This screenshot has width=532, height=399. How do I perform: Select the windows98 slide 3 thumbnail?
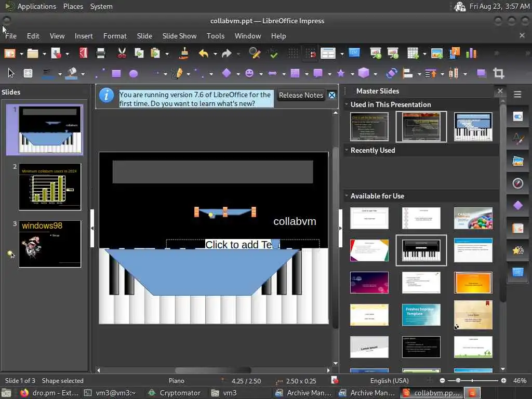coord(50,244)
